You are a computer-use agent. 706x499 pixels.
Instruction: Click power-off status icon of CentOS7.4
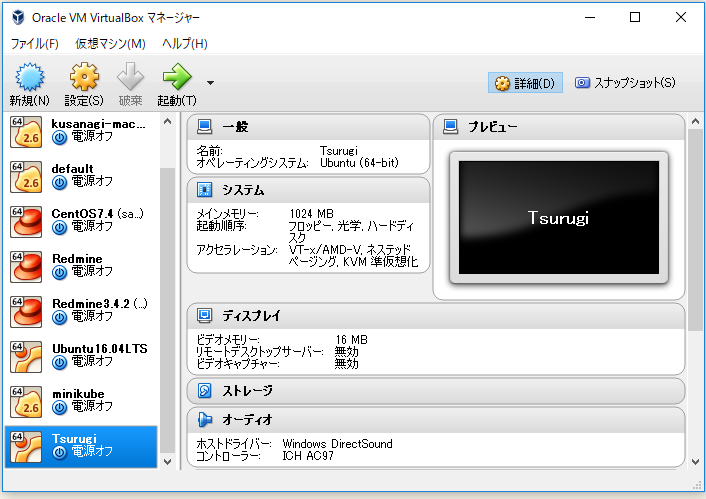tap(59, 227)
